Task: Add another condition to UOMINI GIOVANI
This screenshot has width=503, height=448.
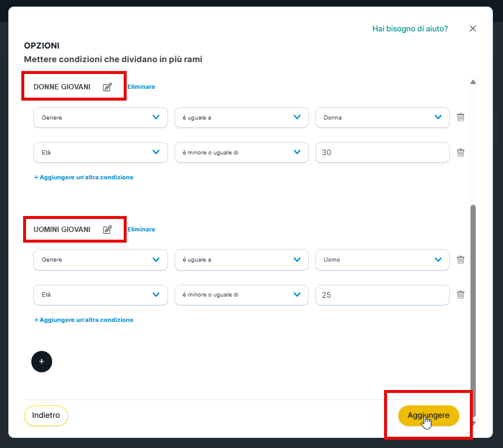Action: click(83, 320)
